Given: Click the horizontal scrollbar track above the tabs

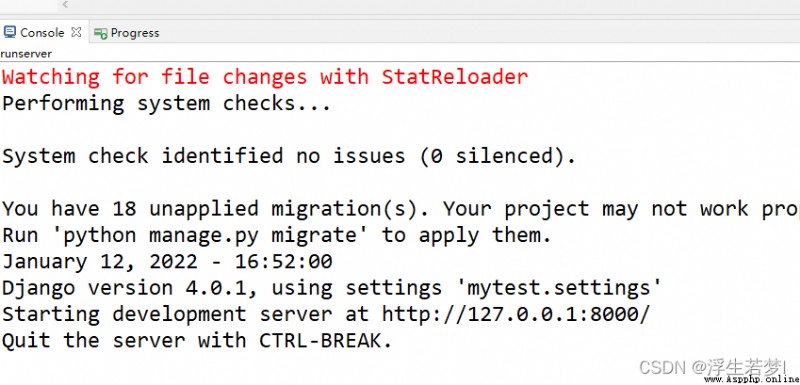Looking at the screenshot, I should click(x=434, y=7).
